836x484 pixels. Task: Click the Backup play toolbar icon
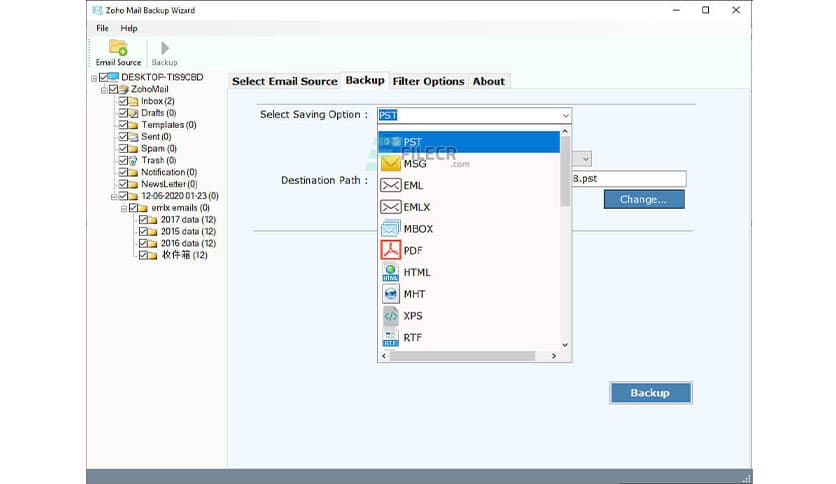(x=165, y=48)
